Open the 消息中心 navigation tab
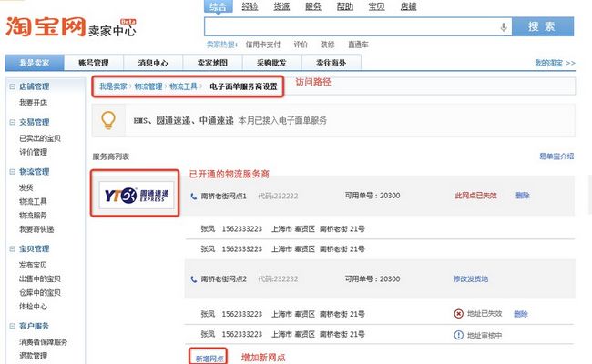The width and height of the screenshot is (592, 364). pyautogui.click(x=153, y=63)
